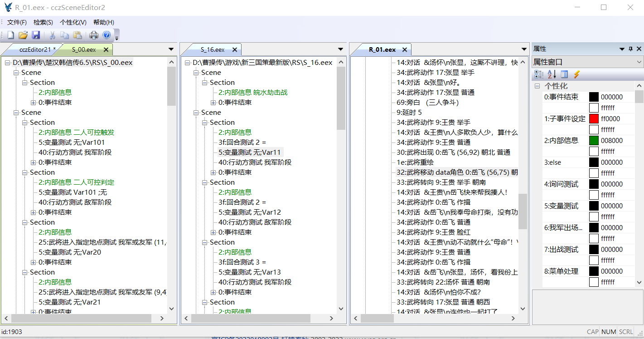Sort properties alphabetically with the A-Z icon
644x339 pixels.
[x=552, y=74]
